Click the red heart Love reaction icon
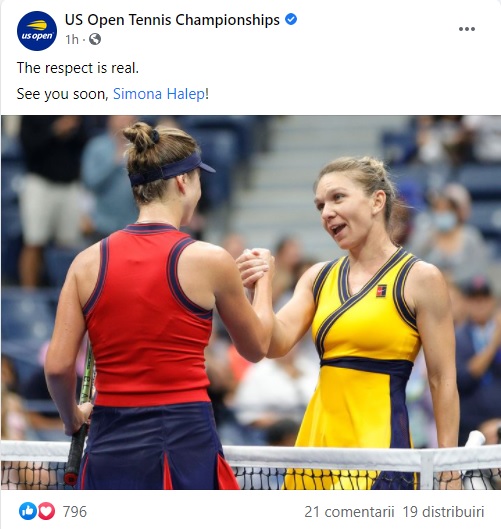Screen dimensions: 501x529 click(46, 511)
